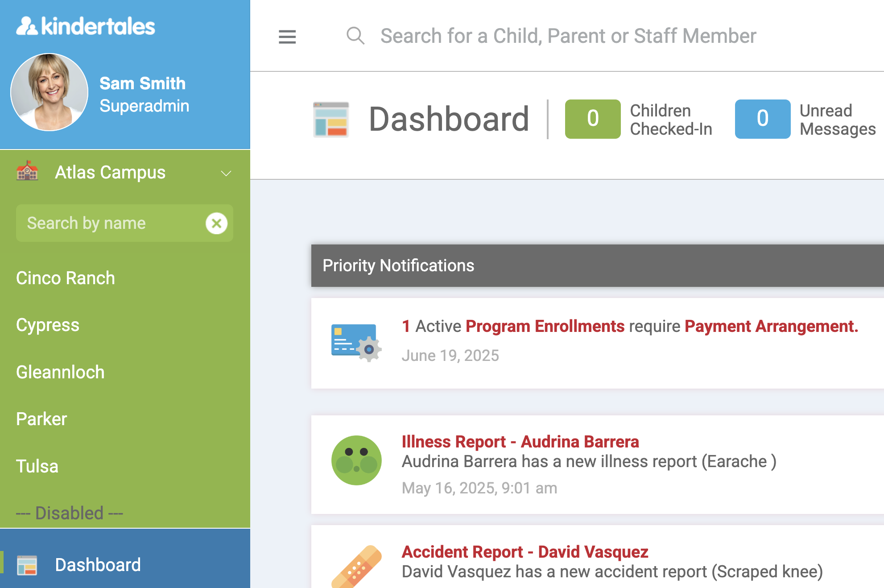Click the blue Unread Messages counter
The width and height of the screenshot is (884, 588).
click(x=762, y=119)
